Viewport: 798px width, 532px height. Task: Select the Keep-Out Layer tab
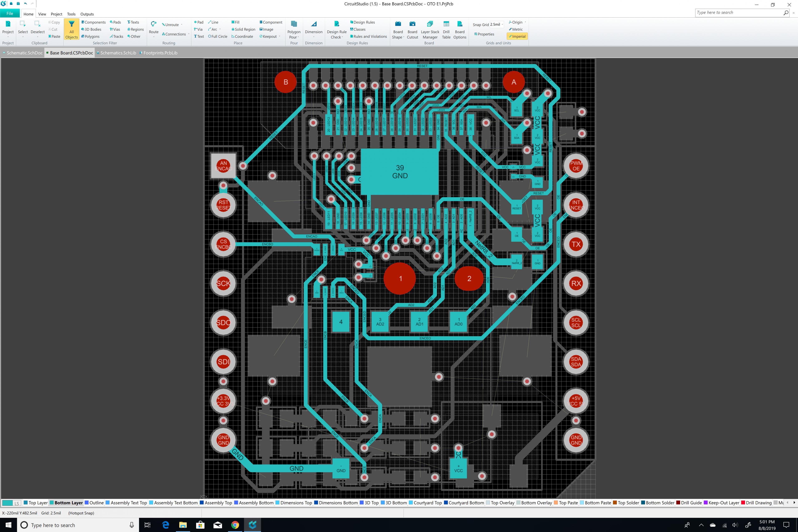pos(721,503)
